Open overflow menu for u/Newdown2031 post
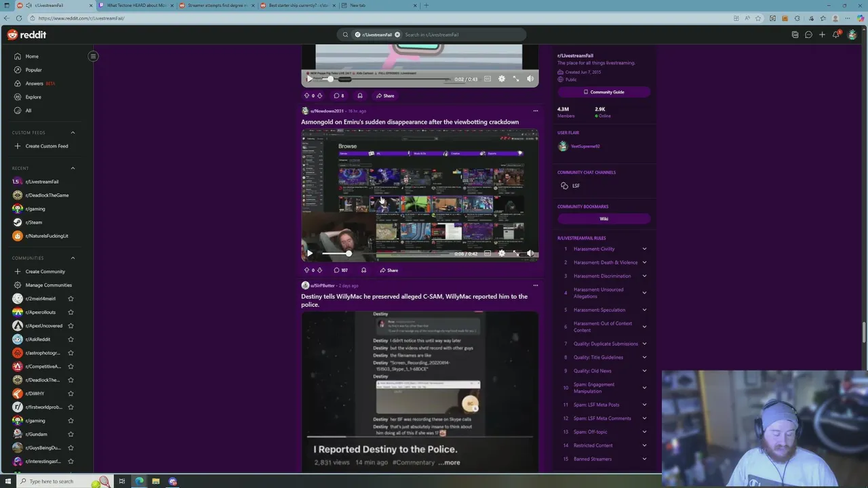This screenshot has height=488, width=868. coord(535,110)
